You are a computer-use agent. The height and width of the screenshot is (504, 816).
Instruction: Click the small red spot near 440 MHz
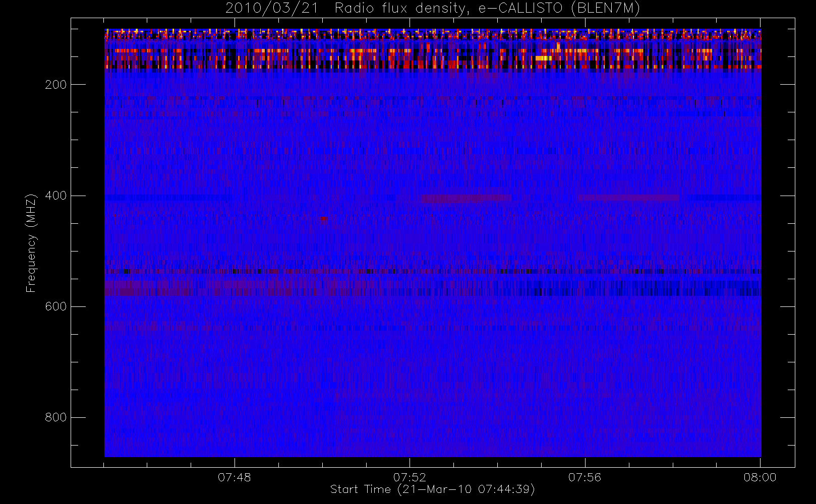click(324, 219)
